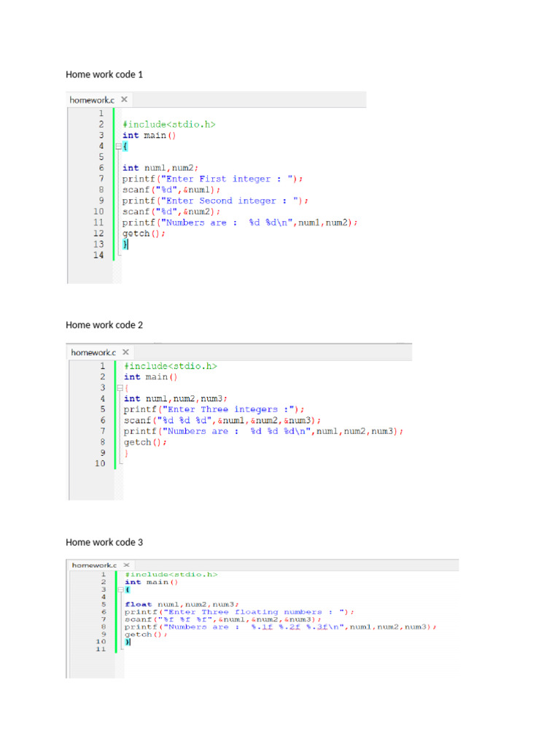Click the scanf "%d %d %d" line
The image size is (560, 747).
[222, 421]
